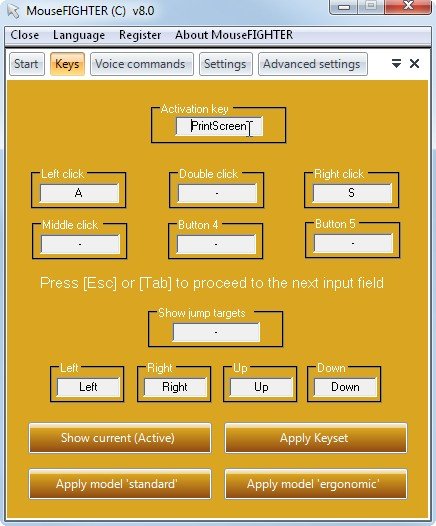Screen dimensions: 436x526
Task: Switch to Voice commands tab
Action: [x=142, y=64]
